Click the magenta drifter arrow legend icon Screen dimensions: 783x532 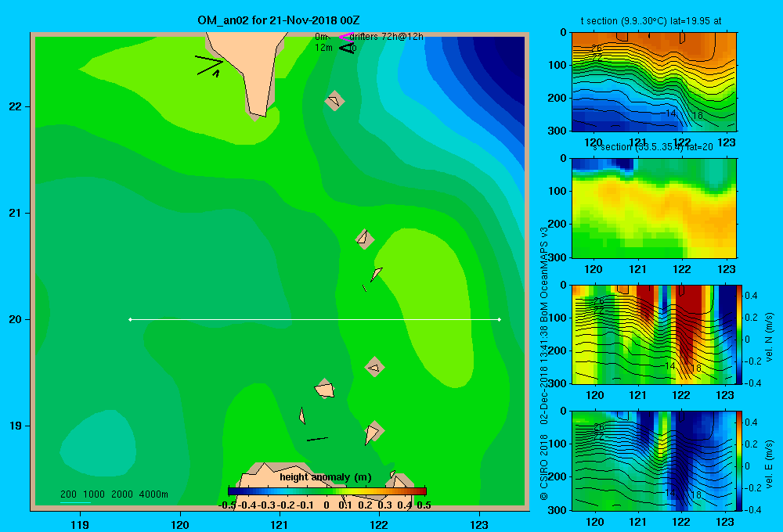pyautogui.click(x=345, y=37)
